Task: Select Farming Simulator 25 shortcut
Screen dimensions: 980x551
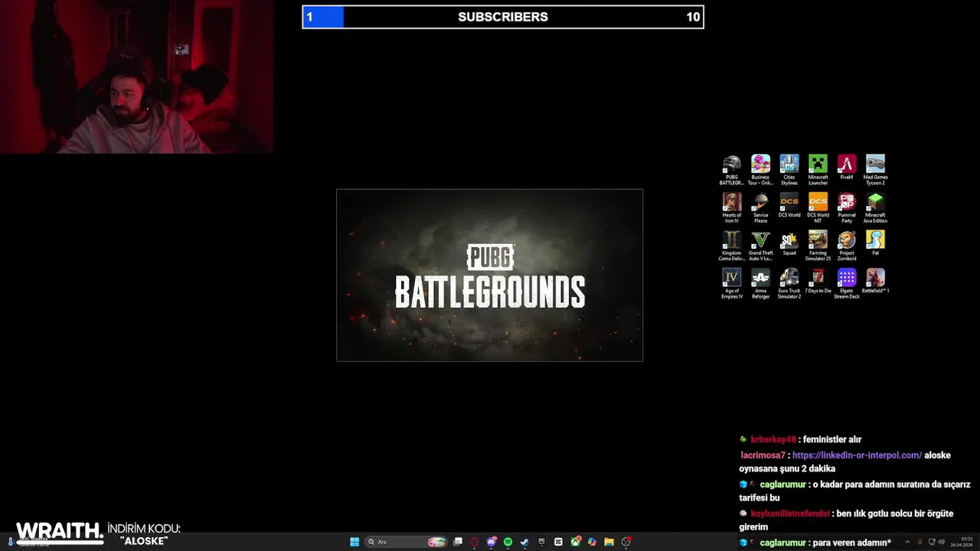Action: [818, 246]
